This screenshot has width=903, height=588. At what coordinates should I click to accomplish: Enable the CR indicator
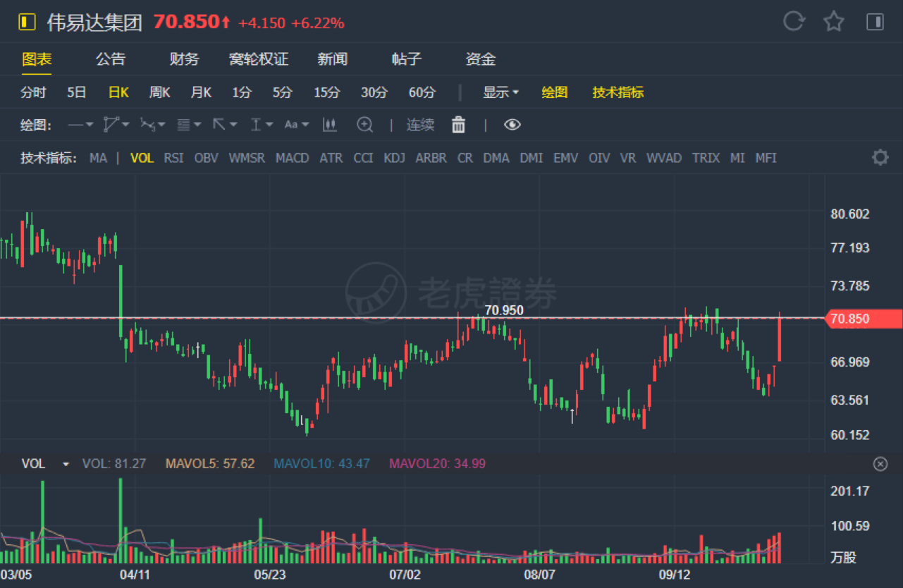[465, 158]
